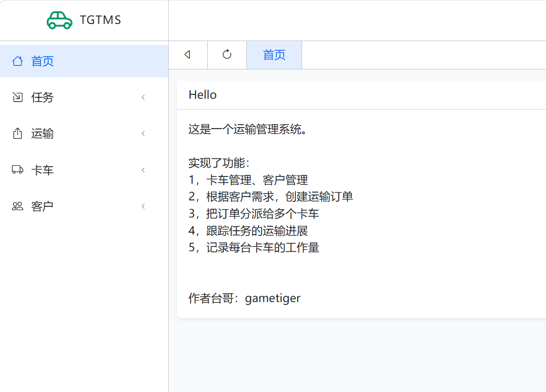
Task: Expand the 卡车 submenu chevron
Action: [143, 170]
